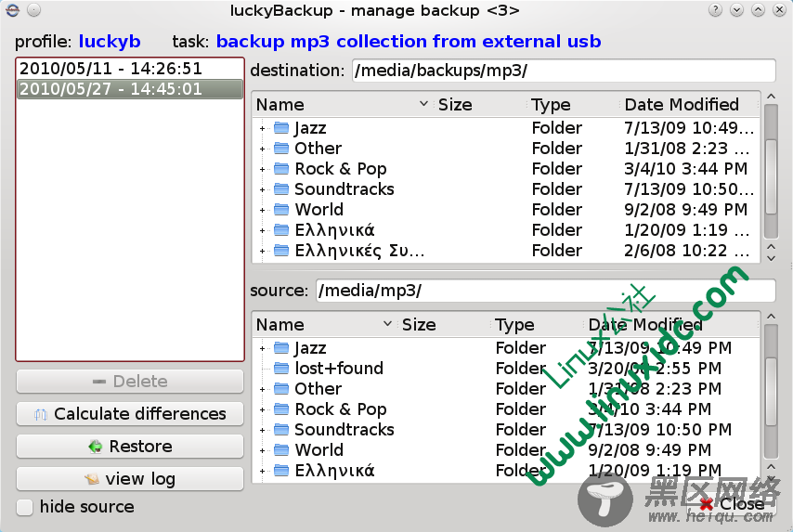Viewport: 793px width, 532px height.
Task: Select snapshot 2010/05/11 - 14:26:51
Action: (130, 69)
